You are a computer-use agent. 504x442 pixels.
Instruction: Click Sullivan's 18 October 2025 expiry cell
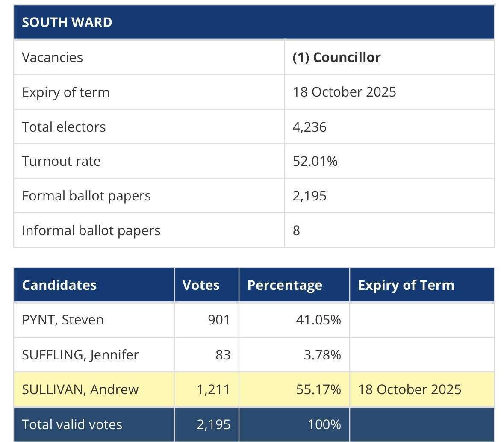[x=422, y=389]
